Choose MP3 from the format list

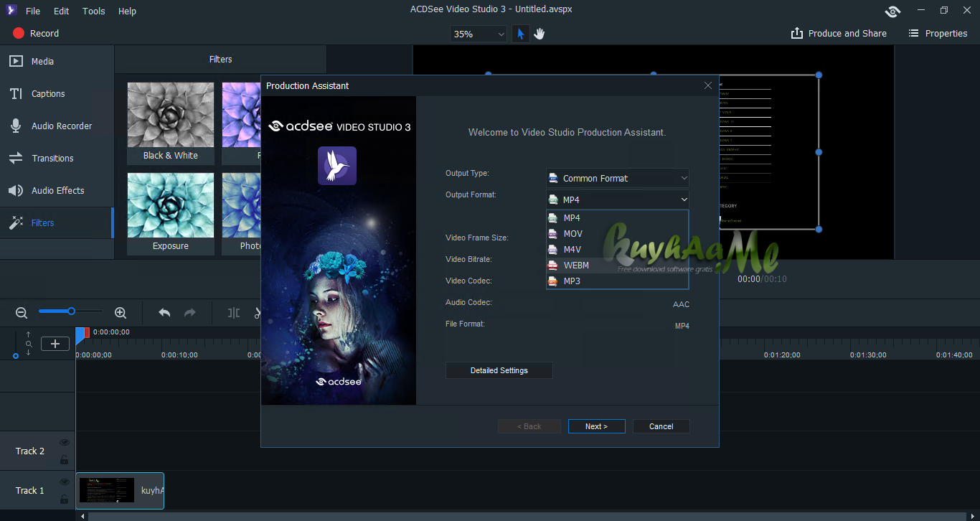(618, 281)
